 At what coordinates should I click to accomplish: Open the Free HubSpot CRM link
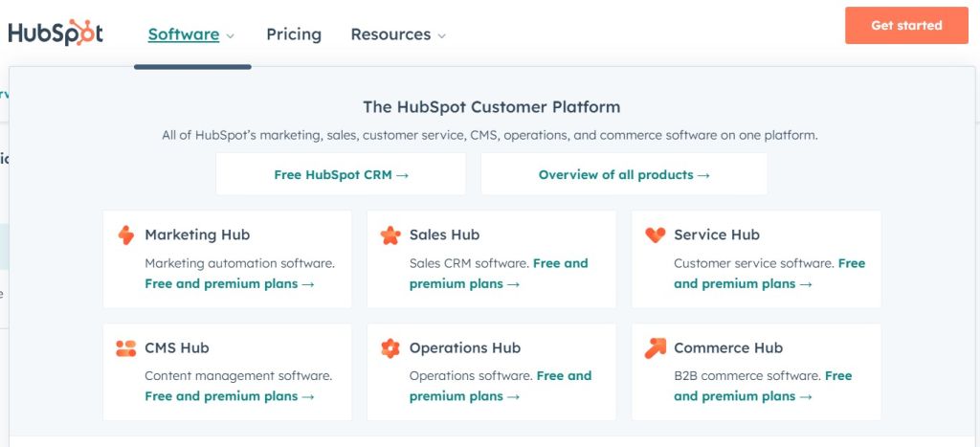(341, 175)
